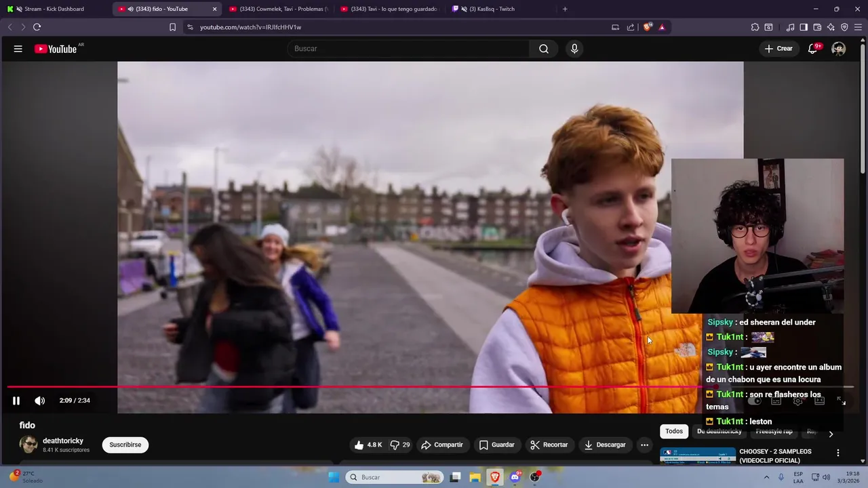Select the Todos filter chip
868x488 pixels.
point(674,432)
